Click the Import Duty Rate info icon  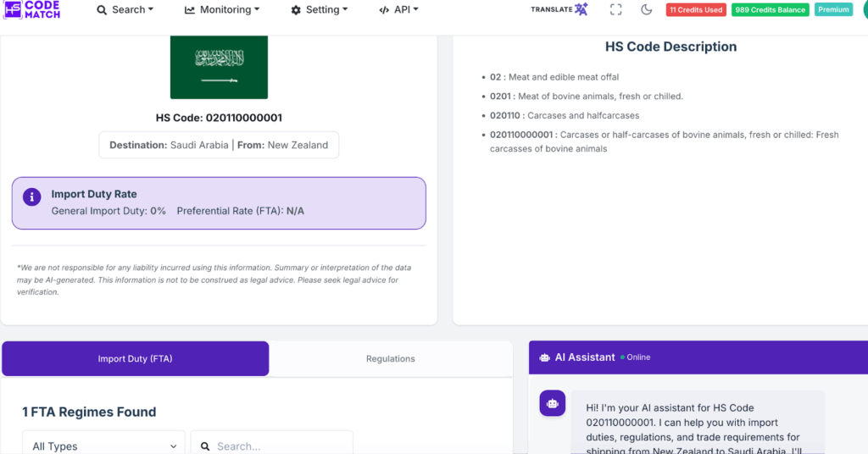coord(32,197)
